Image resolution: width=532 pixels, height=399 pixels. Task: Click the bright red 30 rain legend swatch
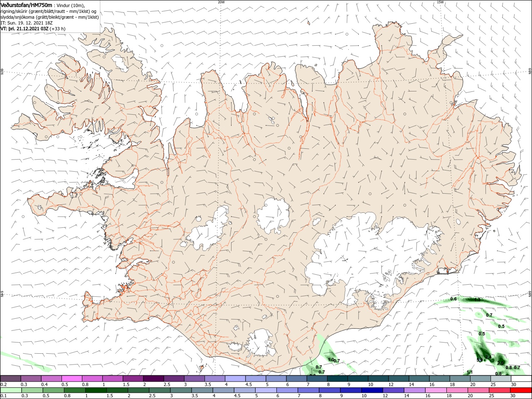tap(521, 390)
